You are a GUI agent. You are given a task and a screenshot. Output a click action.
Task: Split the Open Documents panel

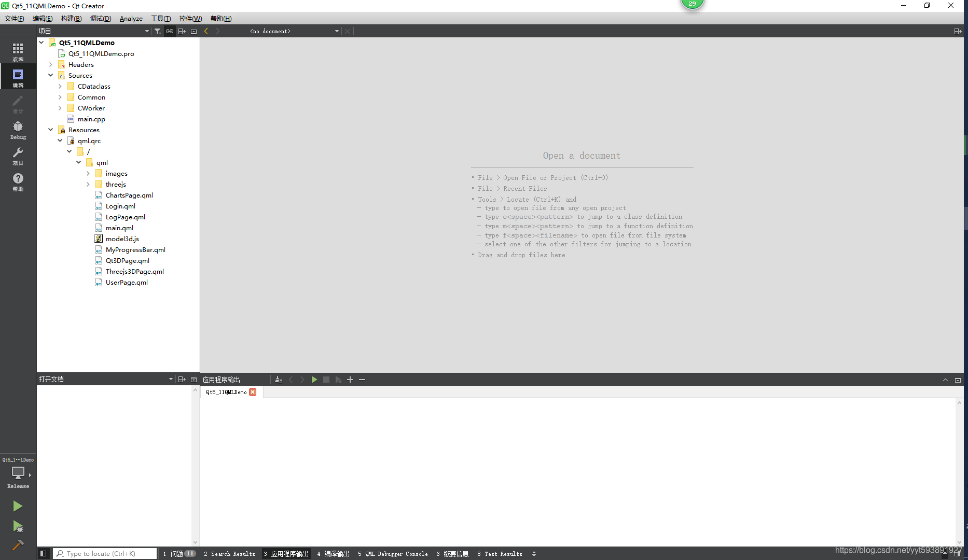point(182,380)
